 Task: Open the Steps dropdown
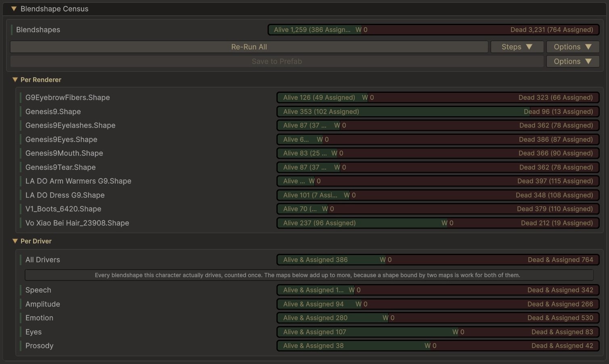tap(517, 47)
